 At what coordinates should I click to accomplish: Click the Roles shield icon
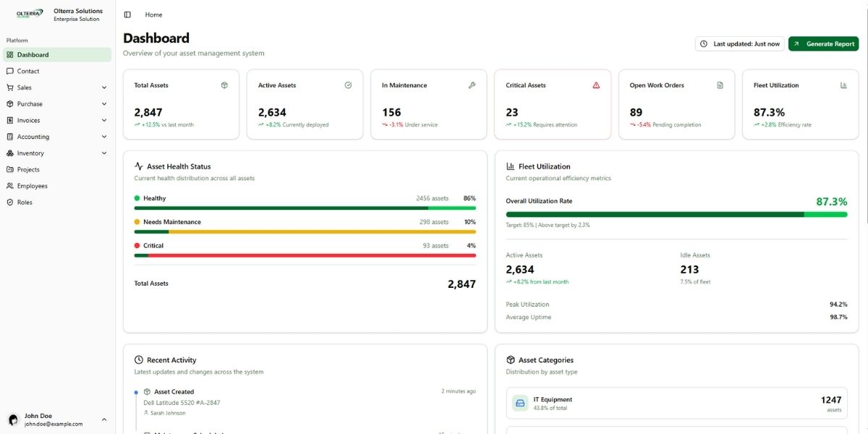(x=10, y=203)
